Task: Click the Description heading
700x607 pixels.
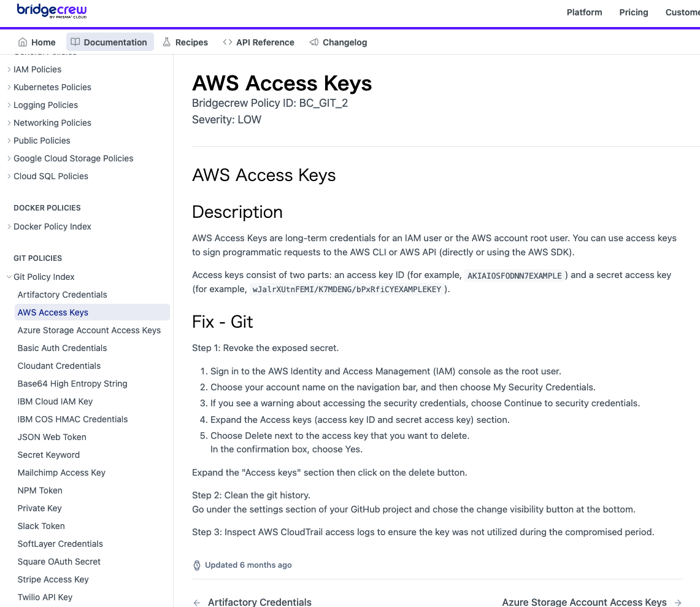Action: pyautogui.click(x=237, y=212)
